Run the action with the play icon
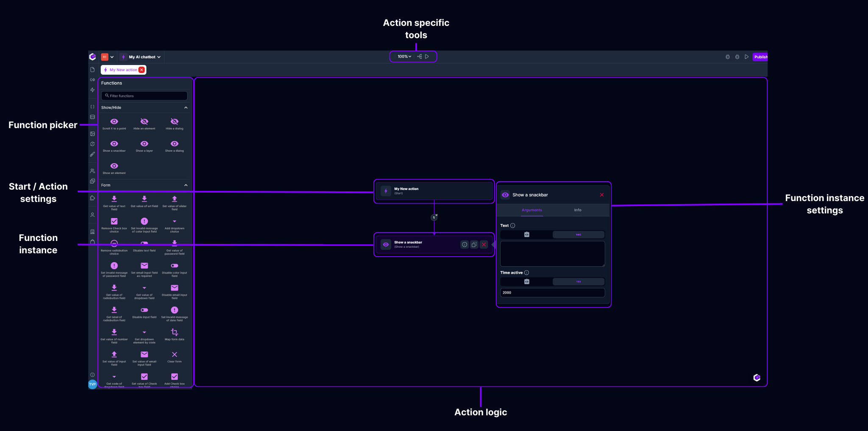Image resolution: width=868 pixels, height=431 pixels. 427,56
